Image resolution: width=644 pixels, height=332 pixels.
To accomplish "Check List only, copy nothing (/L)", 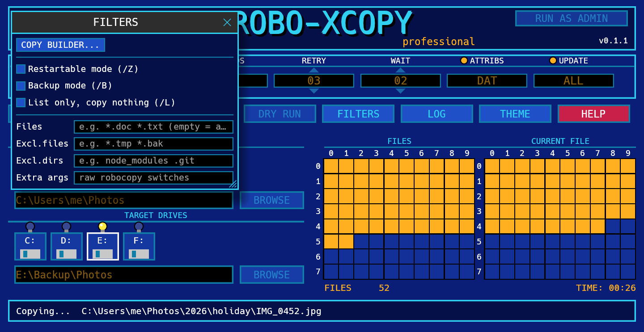I will (x=21, y=102).
